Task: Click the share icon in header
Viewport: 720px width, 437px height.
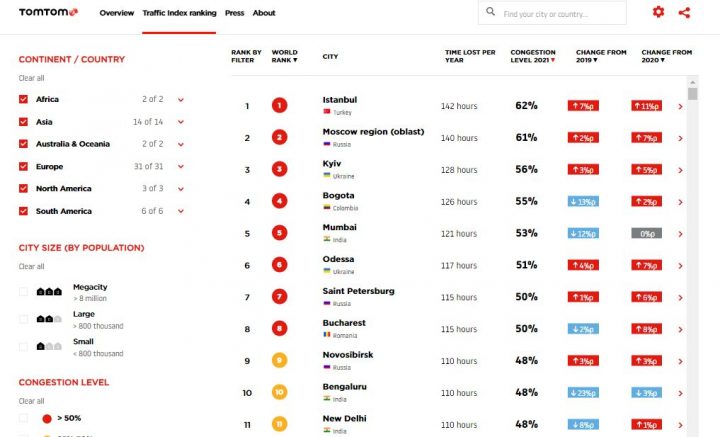Action: (x=684, y=12)
